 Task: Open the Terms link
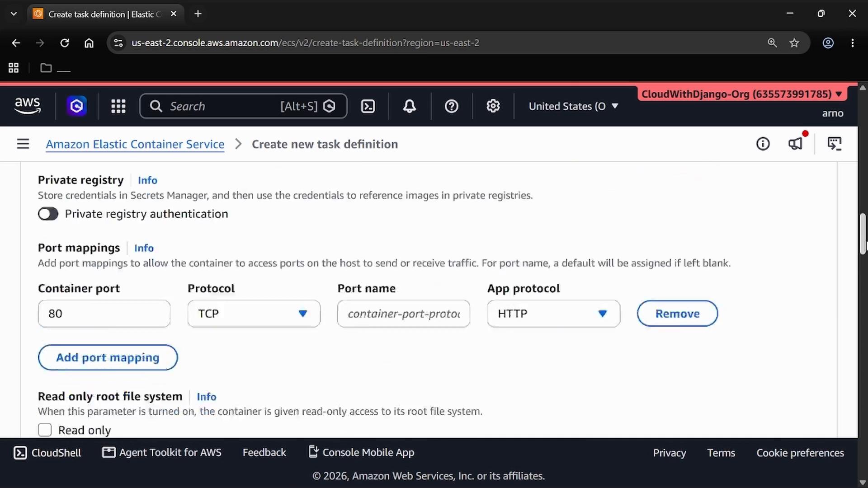pos(721,453)
